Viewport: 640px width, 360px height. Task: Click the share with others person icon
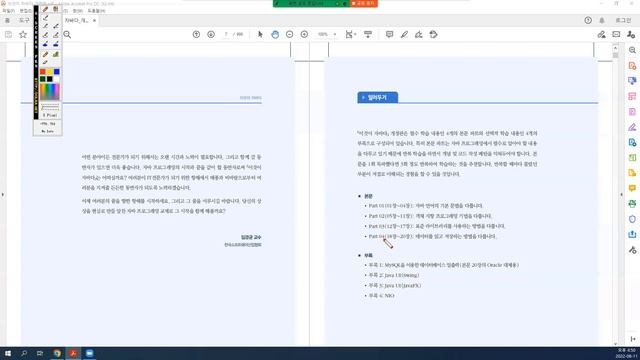pyautogui.click(x=631, y=35)
